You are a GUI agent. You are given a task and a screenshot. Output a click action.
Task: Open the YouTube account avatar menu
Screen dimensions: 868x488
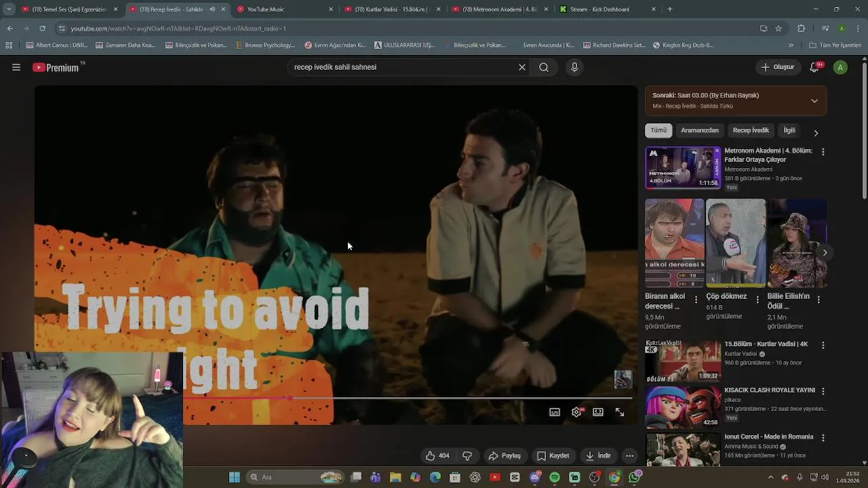[x=840, y=67]
